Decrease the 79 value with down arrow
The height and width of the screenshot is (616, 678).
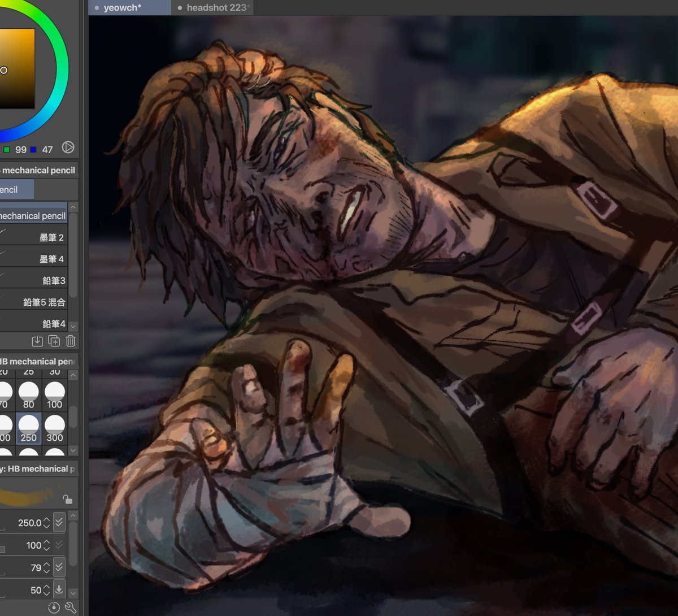[x=46, y=571]
